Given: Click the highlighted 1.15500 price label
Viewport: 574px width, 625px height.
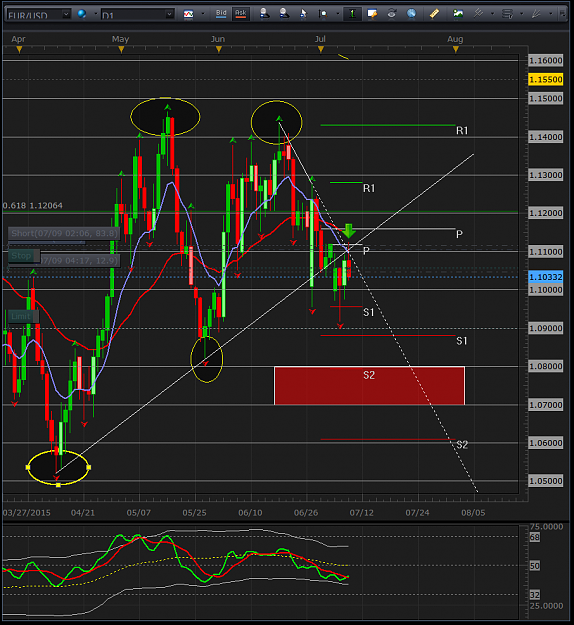Looking at the screenshot, I should click(546, 79).
